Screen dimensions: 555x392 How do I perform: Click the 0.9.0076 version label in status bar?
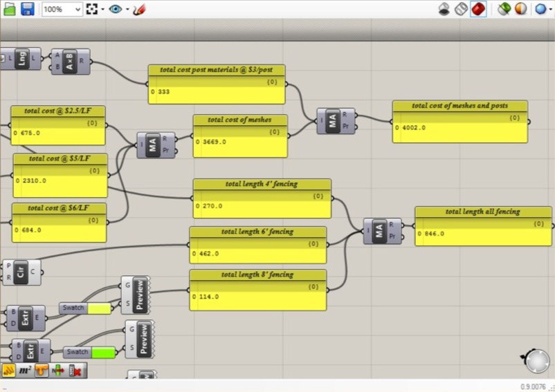point(533,386)
